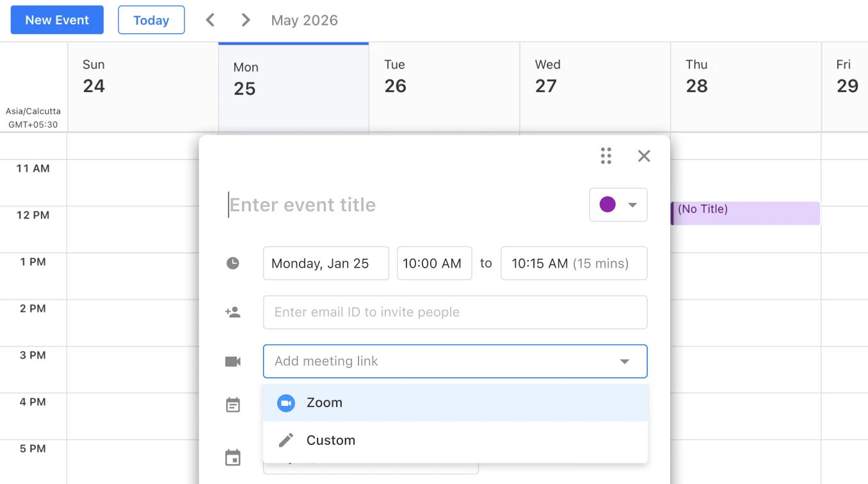Open the 10:15 AM end time selector
The width and height of the screenshot is (868, 484).
pos(574,263)
